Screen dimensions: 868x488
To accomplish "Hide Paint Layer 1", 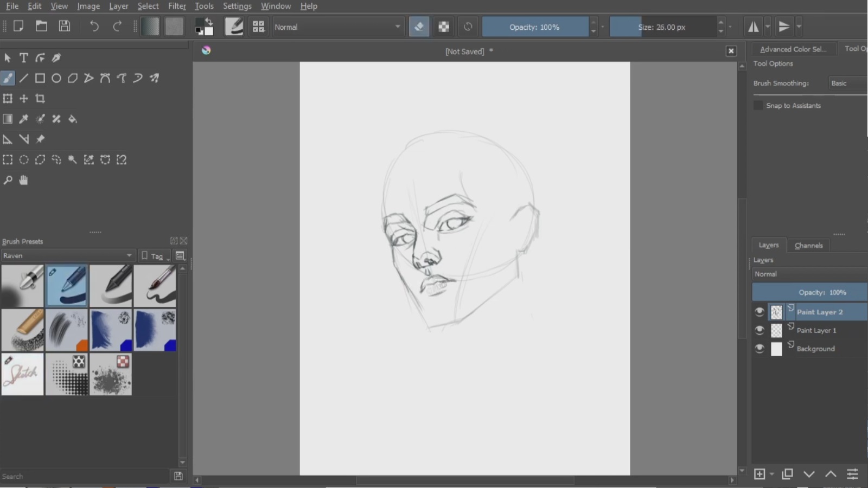I will pos(759,330).
